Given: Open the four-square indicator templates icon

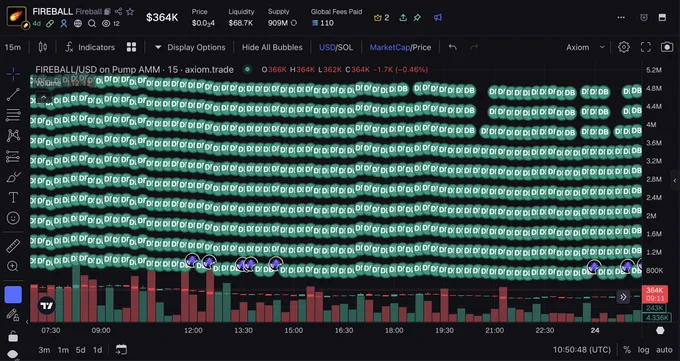Looking at the screenshot, I should 131,47.
